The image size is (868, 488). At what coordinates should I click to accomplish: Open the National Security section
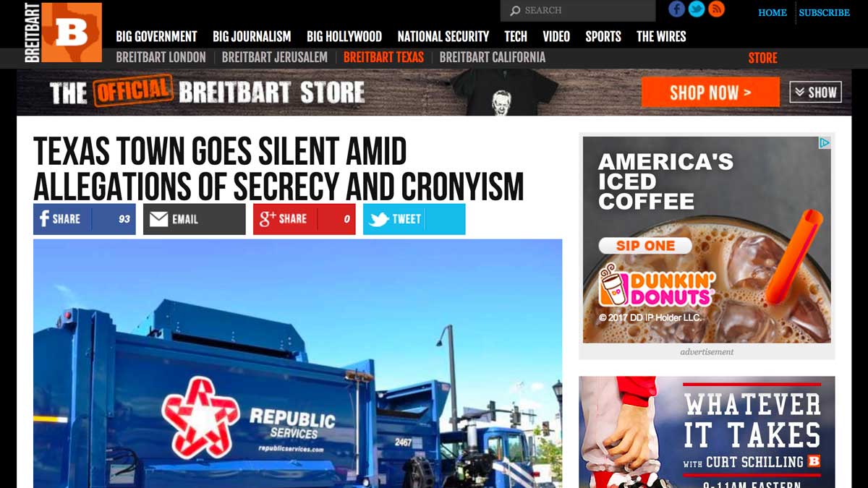click(443, 36)
